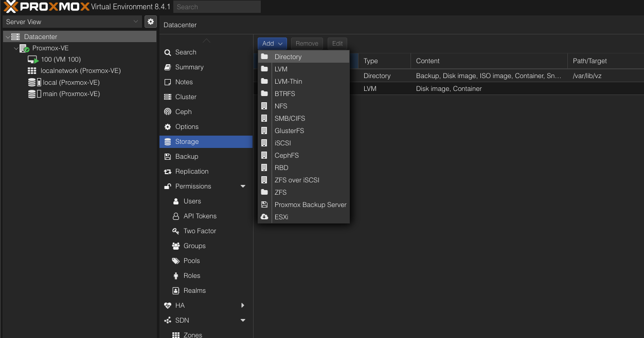
Task: Click the Datacenter server icon in tree
Action: [x=15, y=37]
